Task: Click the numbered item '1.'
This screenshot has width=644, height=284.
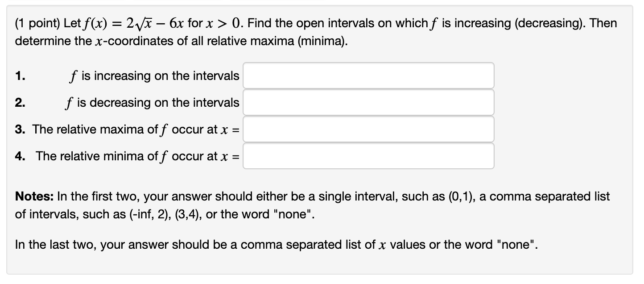Action: tap(18, 76)
